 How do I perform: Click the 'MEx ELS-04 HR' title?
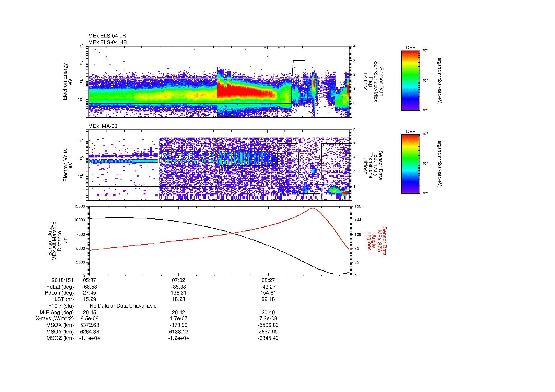tap(107, 42)
